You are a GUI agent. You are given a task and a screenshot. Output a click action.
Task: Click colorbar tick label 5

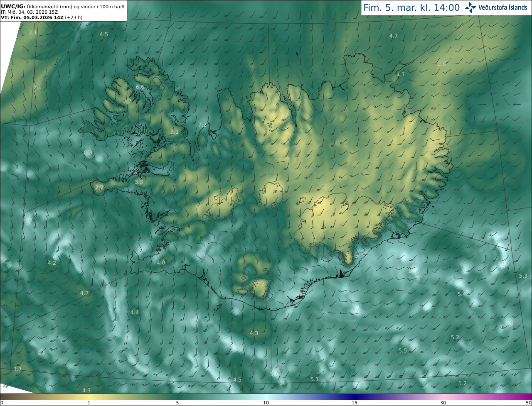177,403
